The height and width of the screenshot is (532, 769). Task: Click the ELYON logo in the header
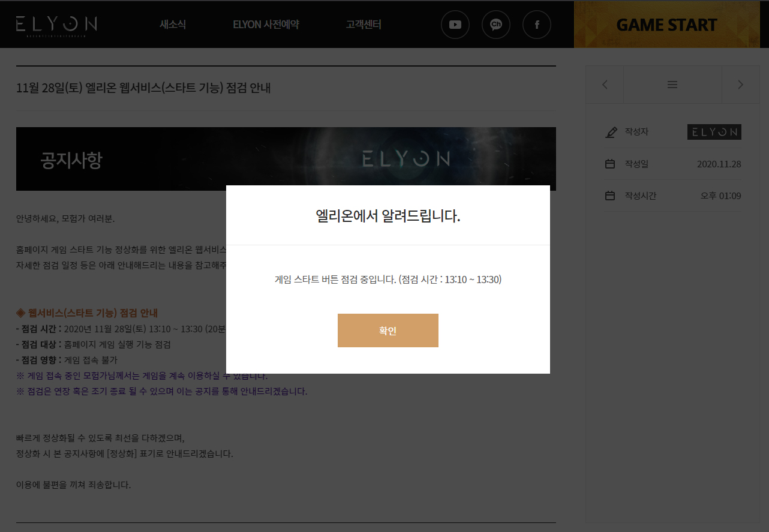(x=56, y=25)
